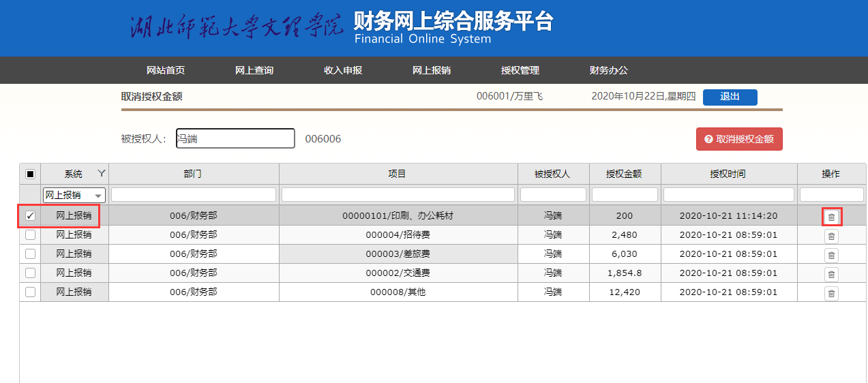Uncheck the 印刷、办公耗材 row checkbox
Viewport: 868px width, 383px height.
[x=30, y=216]
